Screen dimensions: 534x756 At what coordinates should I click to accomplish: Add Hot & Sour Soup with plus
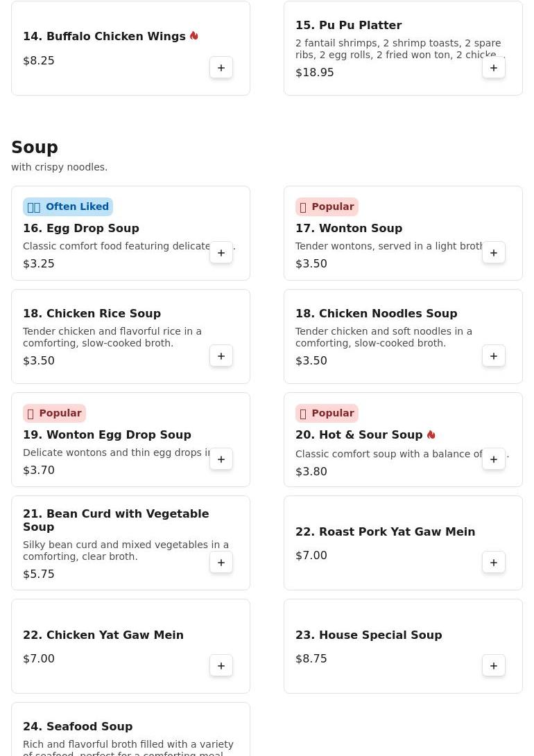click(x=494, y=459)
